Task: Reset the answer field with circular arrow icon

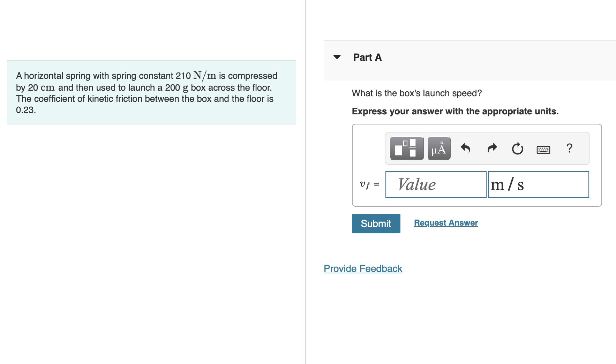Action: coord(517,148)
